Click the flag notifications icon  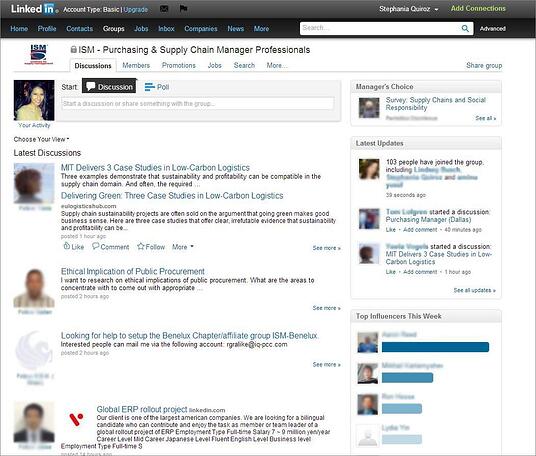(183, 8)
